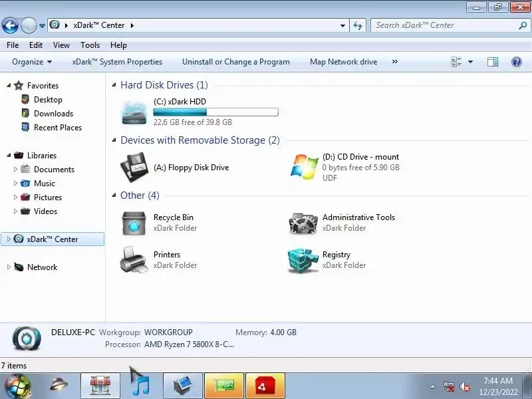
Task: Select Recent Places in Favorites
Action: point(58,128)
